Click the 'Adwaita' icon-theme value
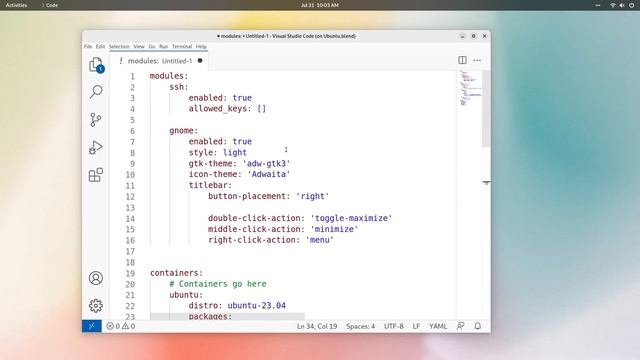The image size is (640, 360). (269, 174)
